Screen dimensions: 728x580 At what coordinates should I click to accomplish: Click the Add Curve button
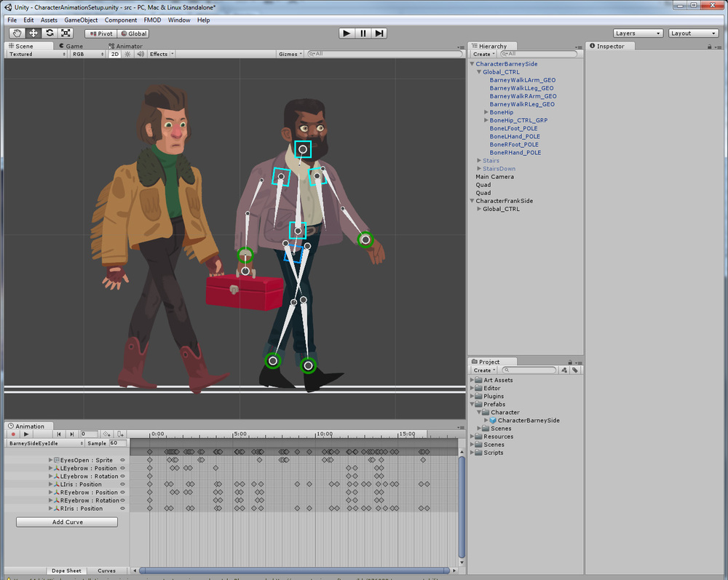tap(67, 522)
